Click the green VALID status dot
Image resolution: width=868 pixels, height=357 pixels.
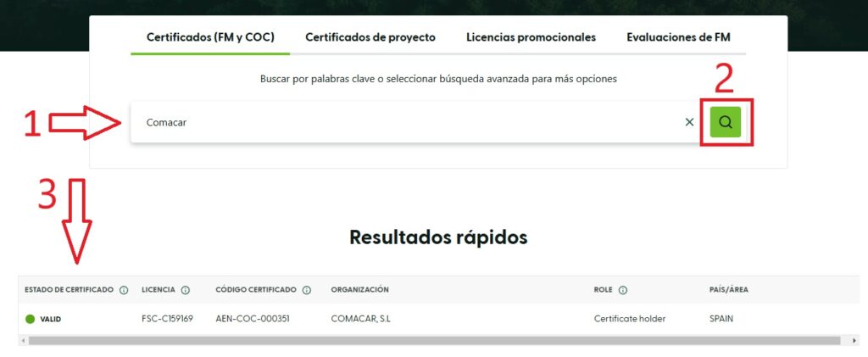[x=30, y=319]
